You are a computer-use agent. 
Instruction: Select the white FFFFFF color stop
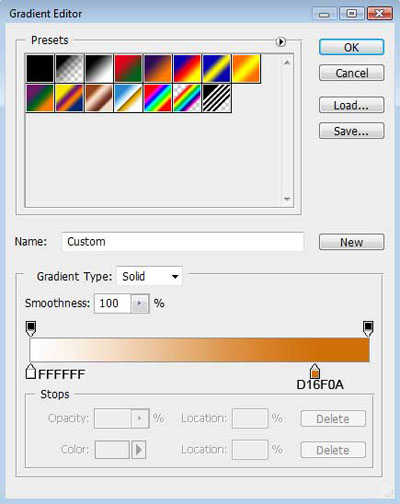[x=31, y=371]
